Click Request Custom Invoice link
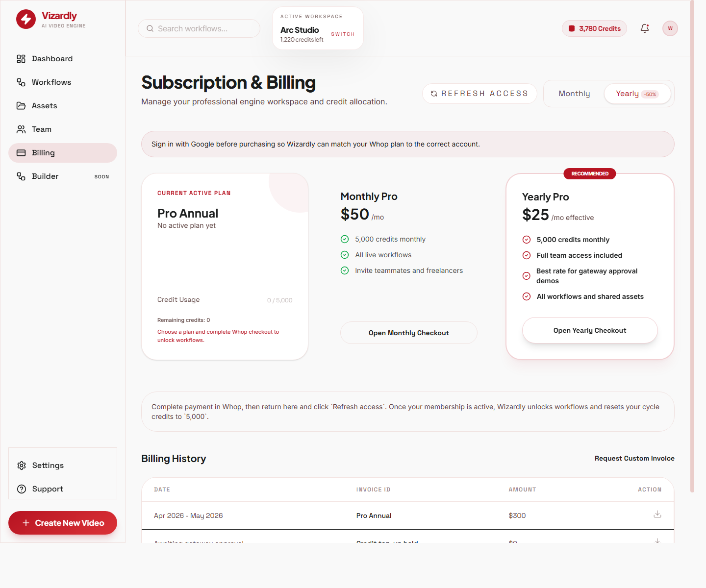The height and width of the screenshot is (588, 706). (x=634, y=458)
